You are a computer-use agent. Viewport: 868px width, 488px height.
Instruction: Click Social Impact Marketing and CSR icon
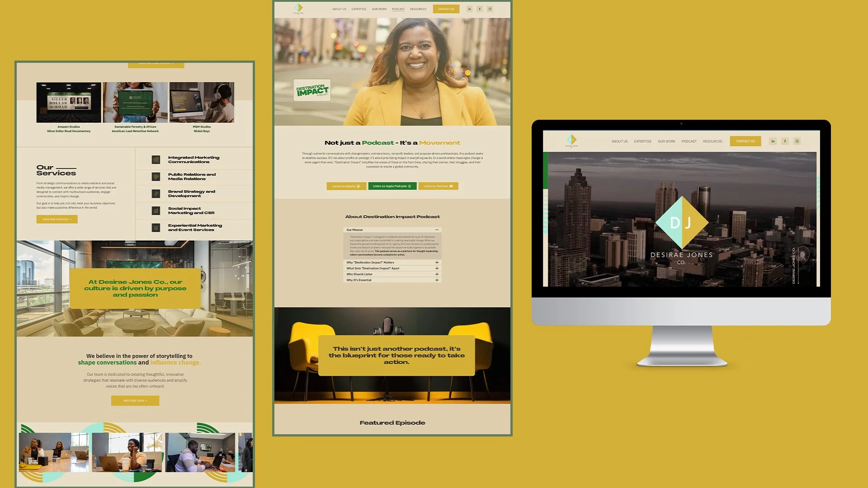pos(156,211)
